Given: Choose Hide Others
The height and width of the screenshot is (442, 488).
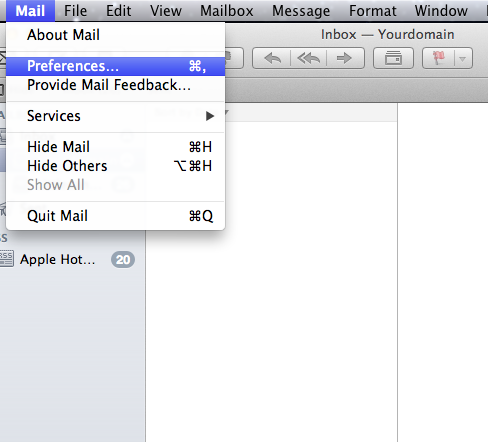Looking at the screenshot, I should (x=115, y=166).
